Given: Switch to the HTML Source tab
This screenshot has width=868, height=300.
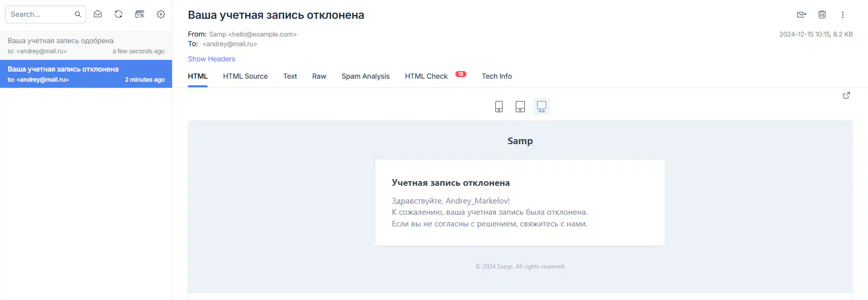Looking at the screenshot, I should point(245,76).
